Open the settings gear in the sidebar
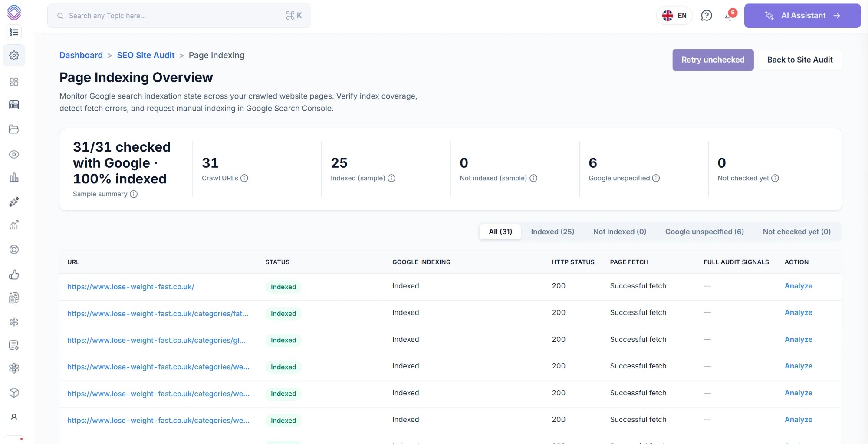The width and height of the screenshot is (868, 444). (14, 55)
